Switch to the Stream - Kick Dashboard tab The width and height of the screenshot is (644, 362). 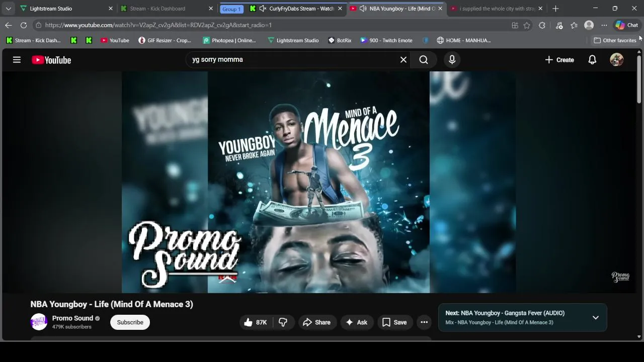(x=167, y=9)
